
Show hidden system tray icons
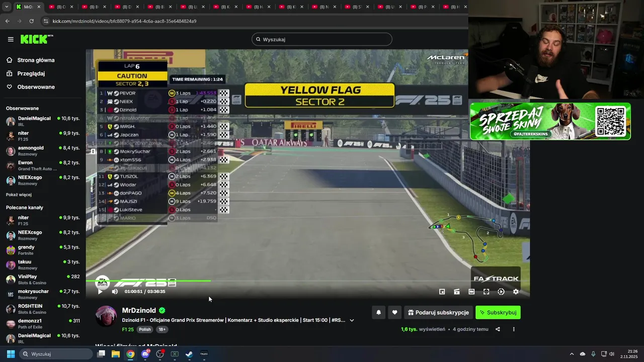tap(572, 354)
